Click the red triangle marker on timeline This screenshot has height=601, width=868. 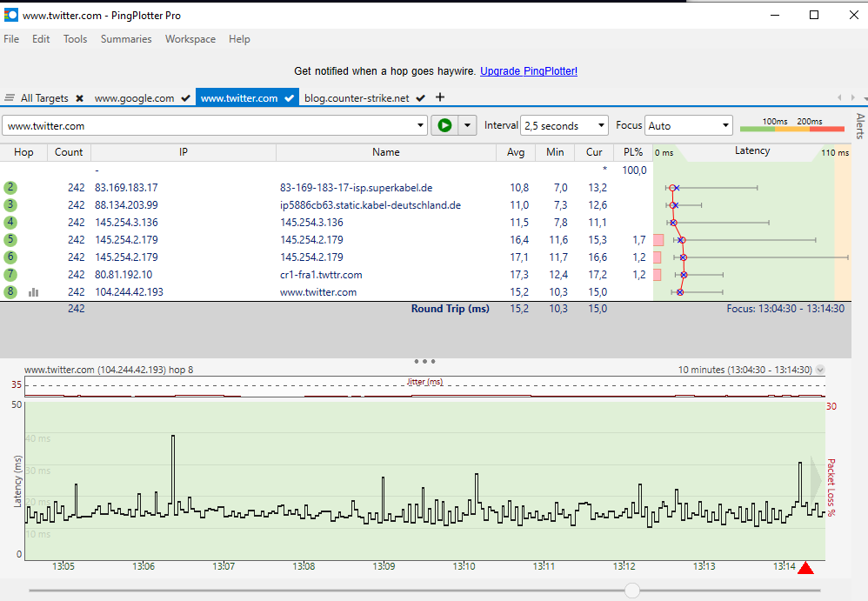[806, 568]
